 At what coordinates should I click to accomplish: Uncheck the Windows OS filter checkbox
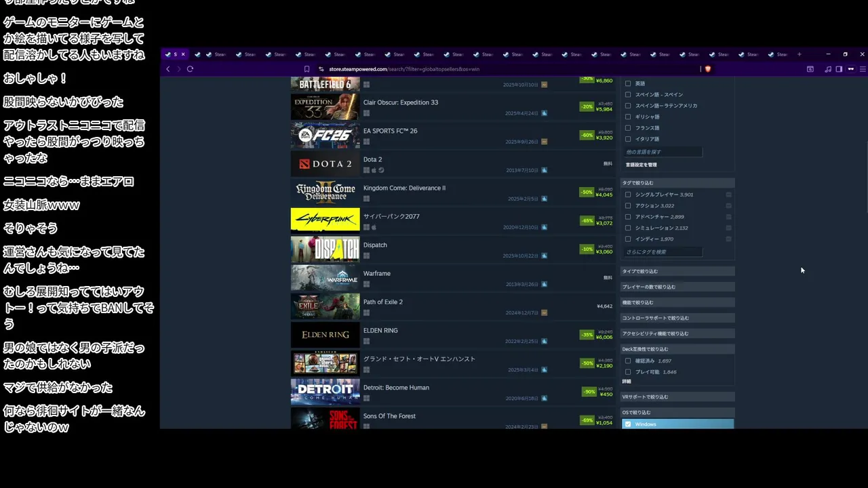pos(628,424)
